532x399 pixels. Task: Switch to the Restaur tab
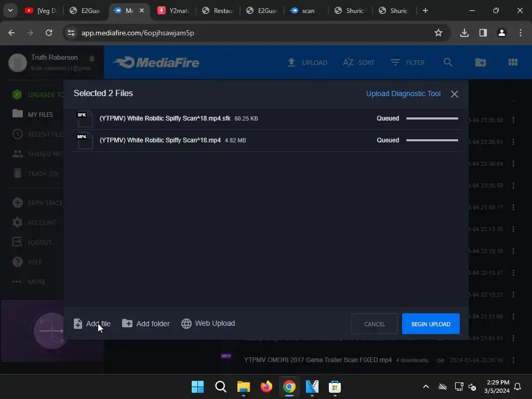coord(218,11)
